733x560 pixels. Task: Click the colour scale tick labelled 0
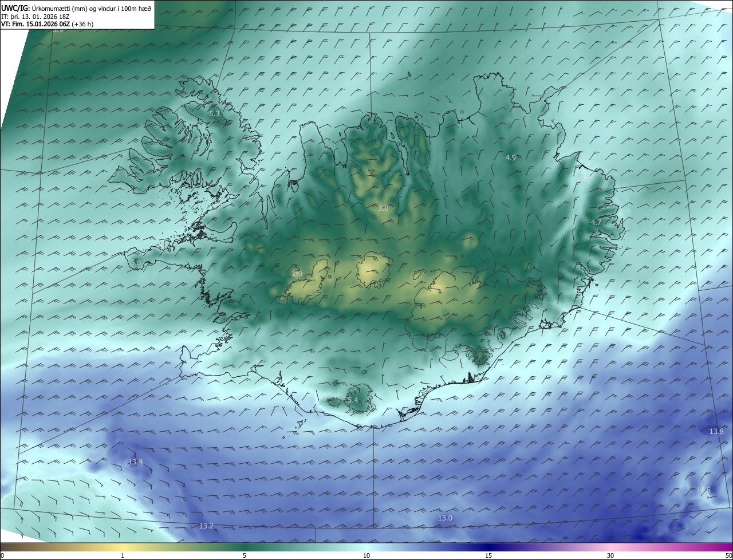(x=2, y=555)
